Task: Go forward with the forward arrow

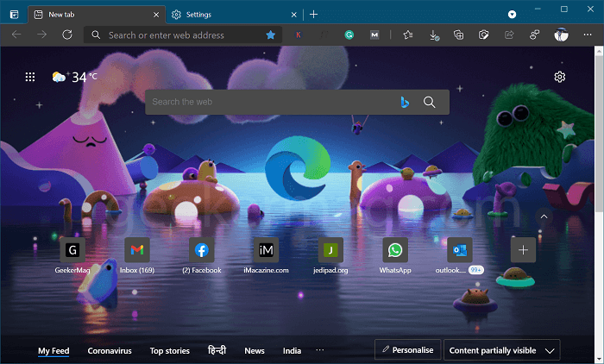Action: click(41, 35)
